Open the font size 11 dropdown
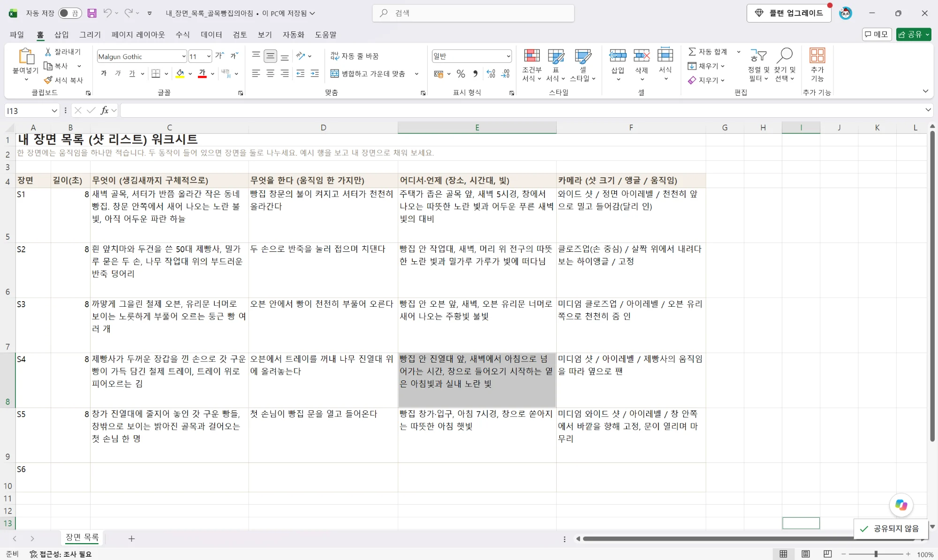The image size is (938, 560). coord(209,56)
